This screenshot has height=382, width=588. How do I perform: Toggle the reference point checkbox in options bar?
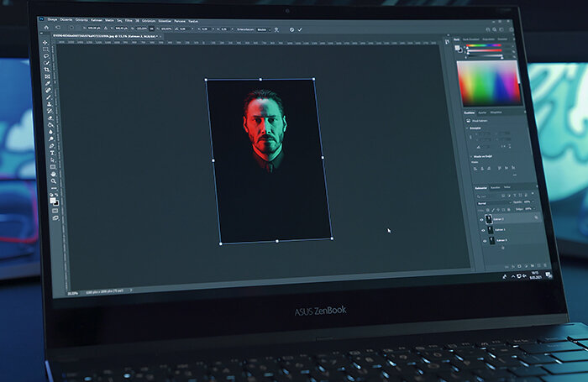72,28
